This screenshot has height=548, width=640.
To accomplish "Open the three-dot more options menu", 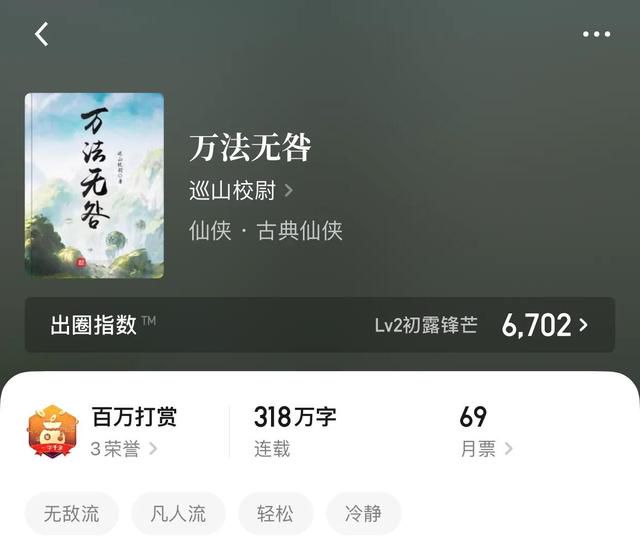I will (x=596, y=34).
